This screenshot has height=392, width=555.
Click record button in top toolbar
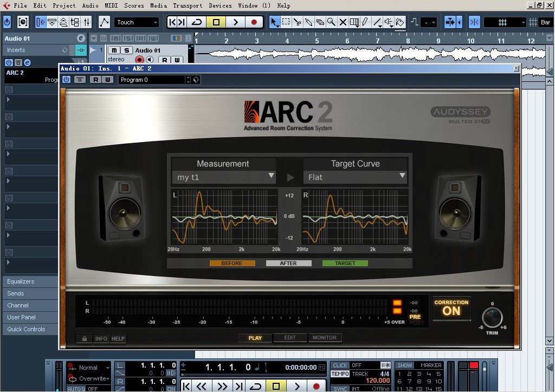(254, 22)
